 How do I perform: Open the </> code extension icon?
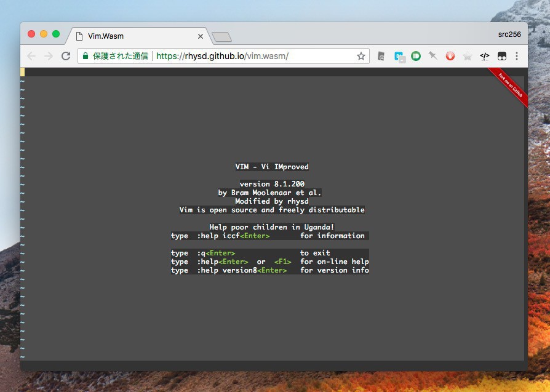point(484,56)
